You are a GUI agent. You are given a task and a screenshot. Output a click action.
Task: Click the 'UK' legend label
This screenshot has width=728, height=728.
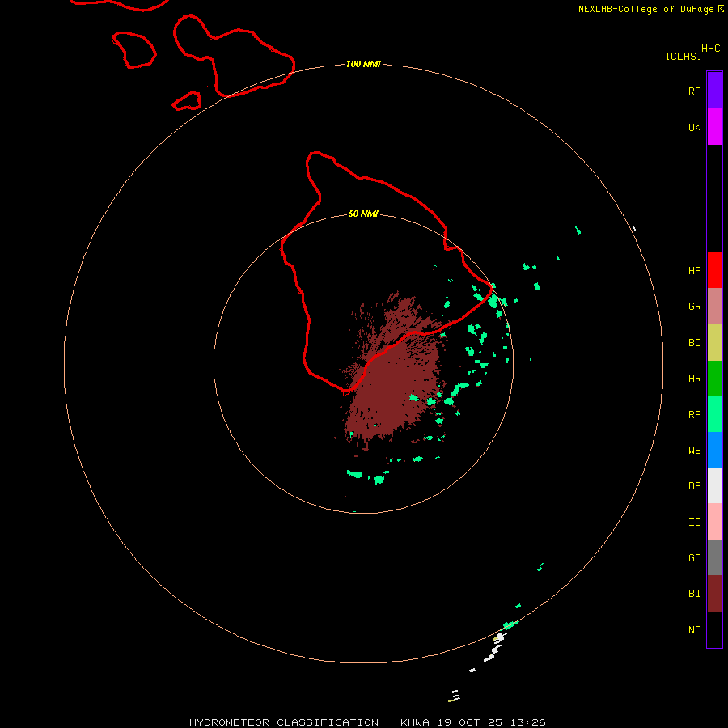(694, 127)
